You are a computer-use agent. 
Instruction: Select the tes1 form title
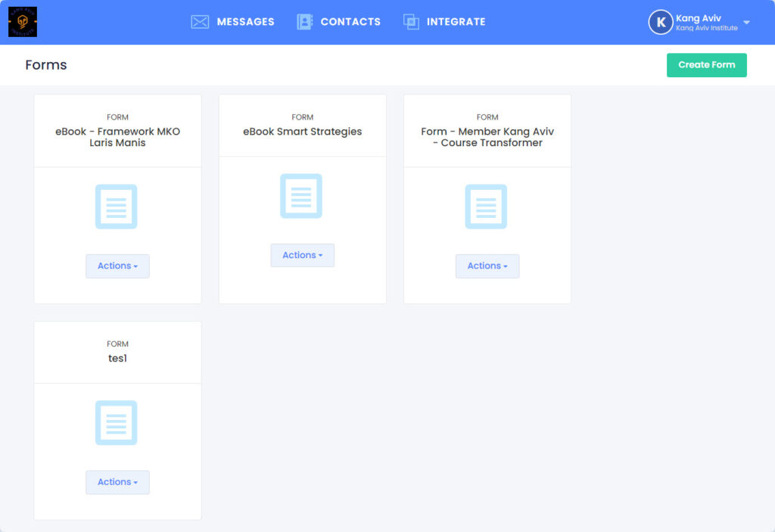[x=117, y=359]
